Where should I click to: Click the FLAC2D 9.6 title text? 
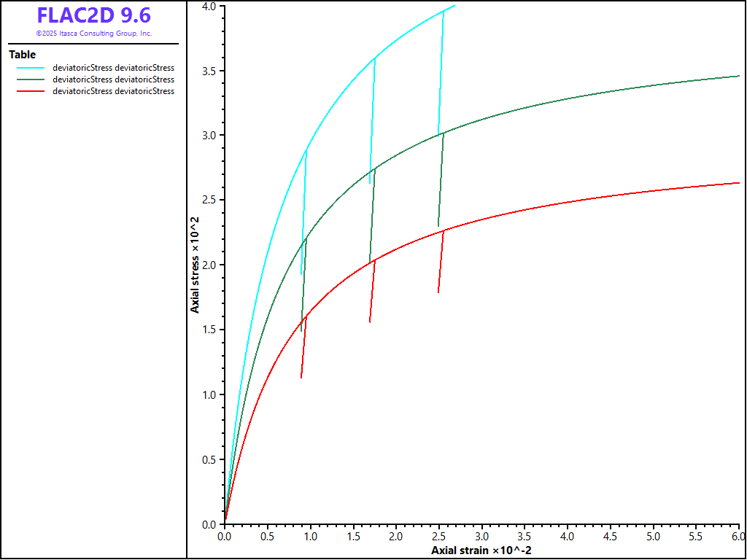[x=93, y=15]
